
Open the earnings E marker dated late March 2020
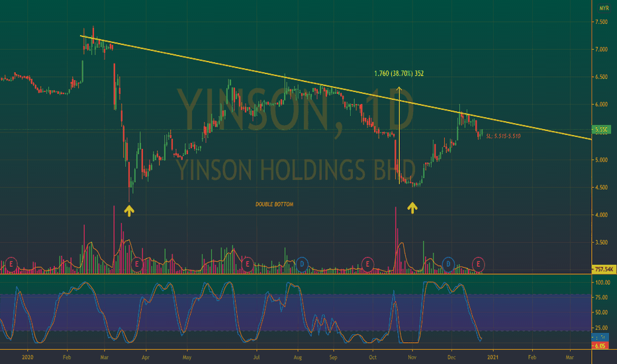tap(136, 264)
